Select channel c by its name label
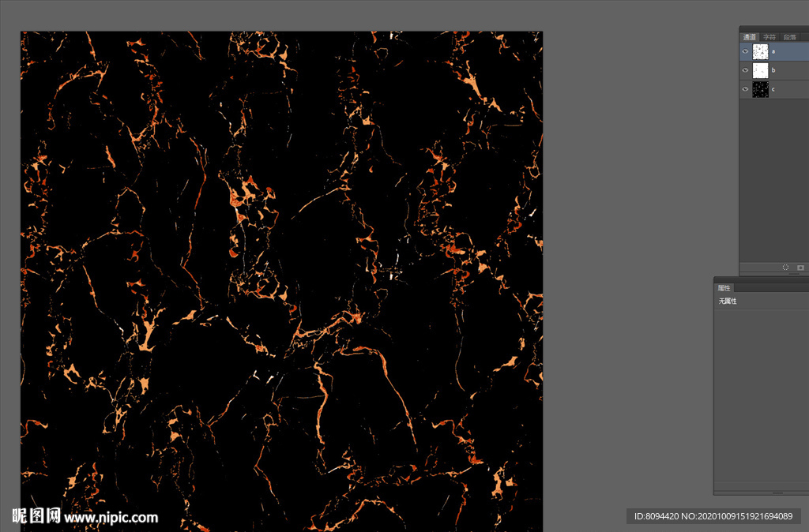This screenshot has height=532, width=809. click(773, 89)
